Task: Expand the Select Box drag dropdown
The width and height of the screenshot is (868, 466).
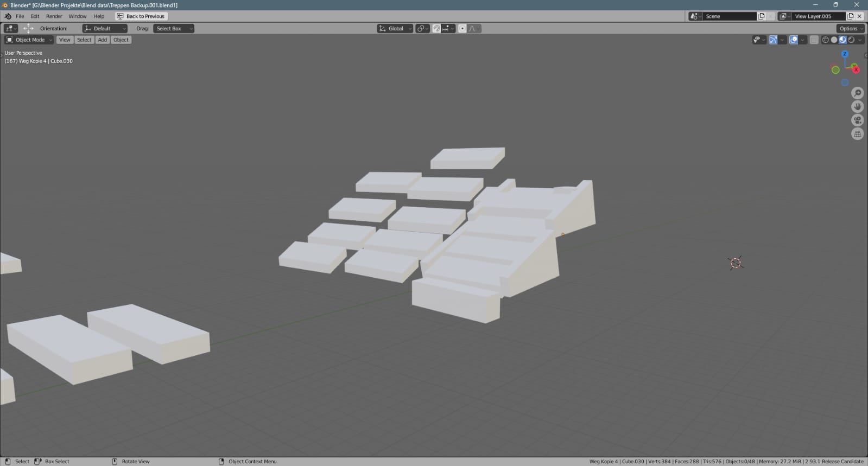Action: (174, 28)
